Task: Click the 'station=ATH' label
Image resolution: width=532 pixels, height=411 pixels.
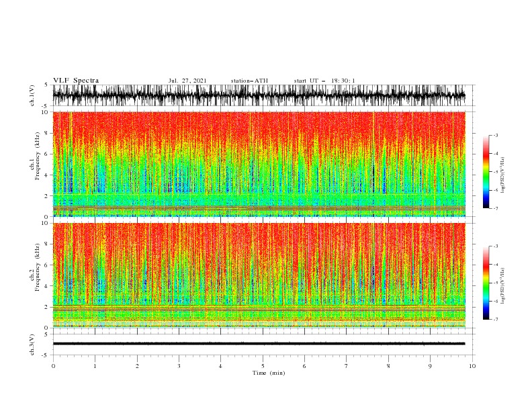Action: pyautogui.click(x=249, y=81)
